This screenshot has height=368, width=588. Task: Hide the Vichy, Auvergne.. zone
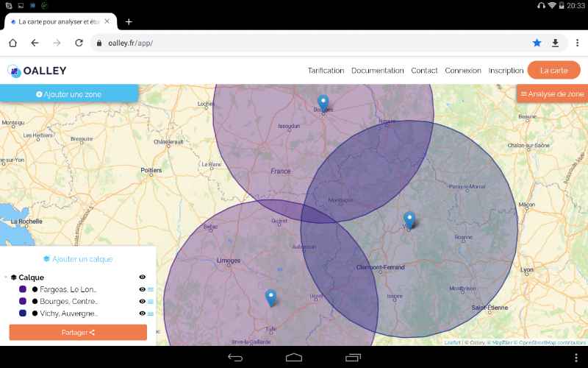(x=142, y=314)
